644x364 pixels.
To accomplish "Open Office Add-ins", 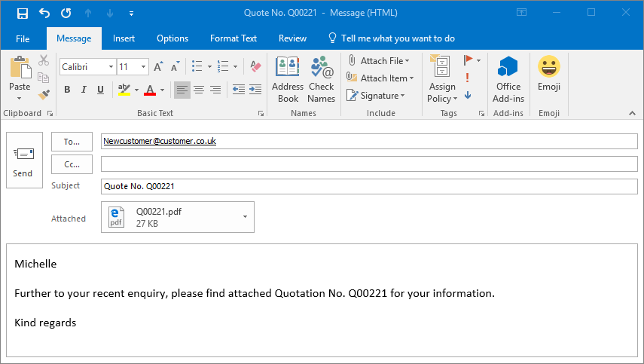I will tap(508, 79).
